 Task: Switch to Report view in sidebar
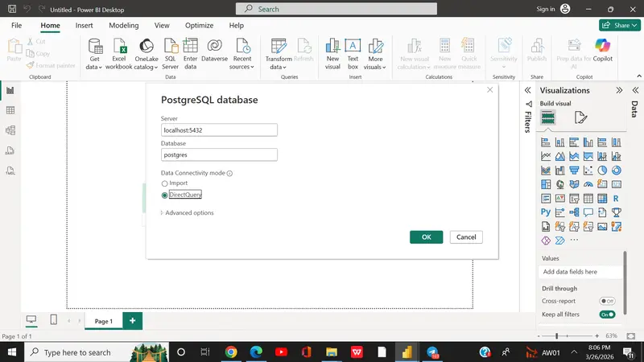click(x=10, y=90)
